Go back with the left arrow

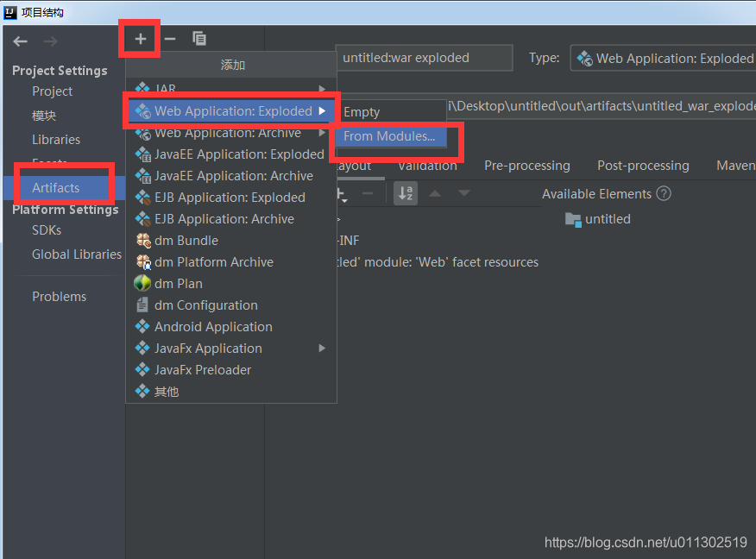tap(20, 41)
